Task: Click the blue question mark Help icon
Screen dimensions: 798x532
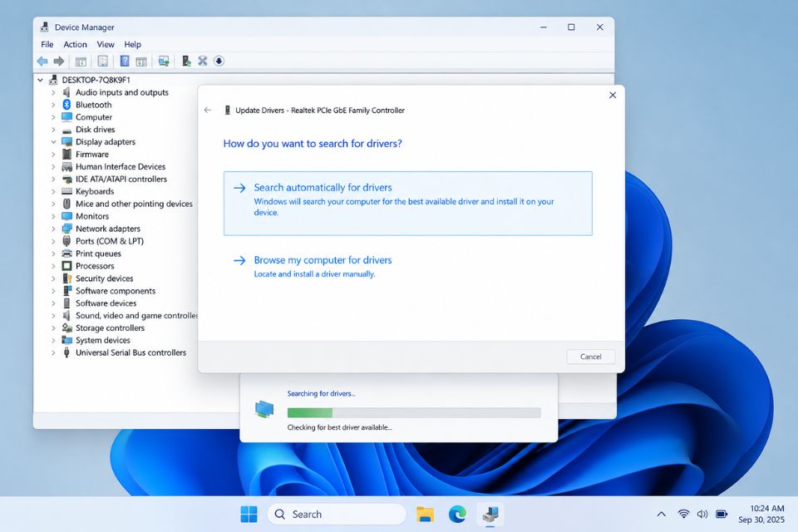Action: tap(125, 61)
